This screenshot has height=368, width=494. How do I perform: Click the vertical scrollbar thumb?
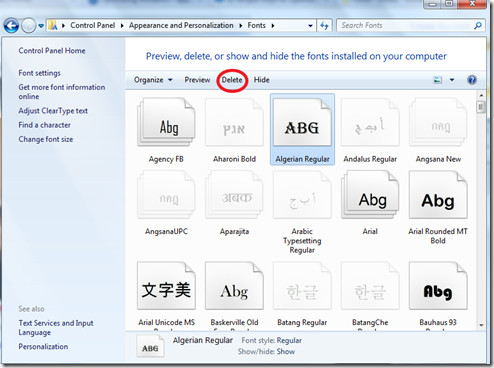tap(481, 107)
